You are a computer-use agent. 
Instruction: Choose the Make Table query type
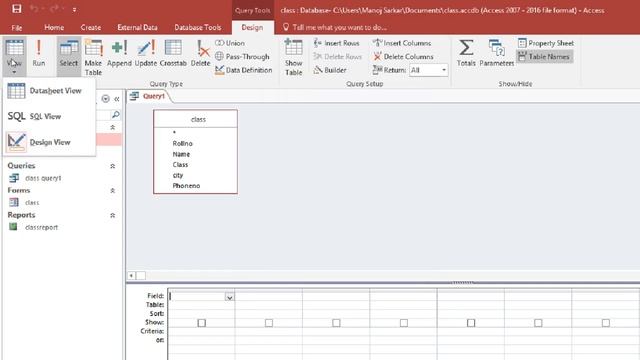tap(93, 57)
